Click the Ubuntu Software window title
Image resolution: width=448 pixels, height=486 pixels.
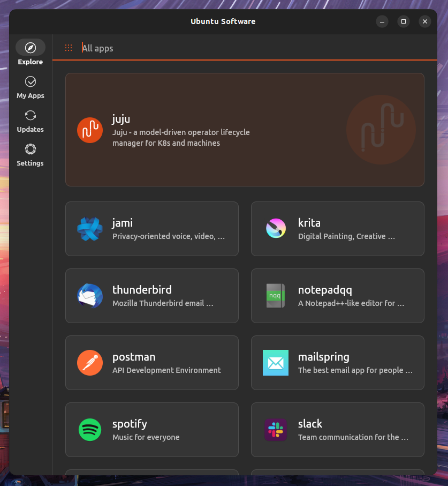pos(223,21)
